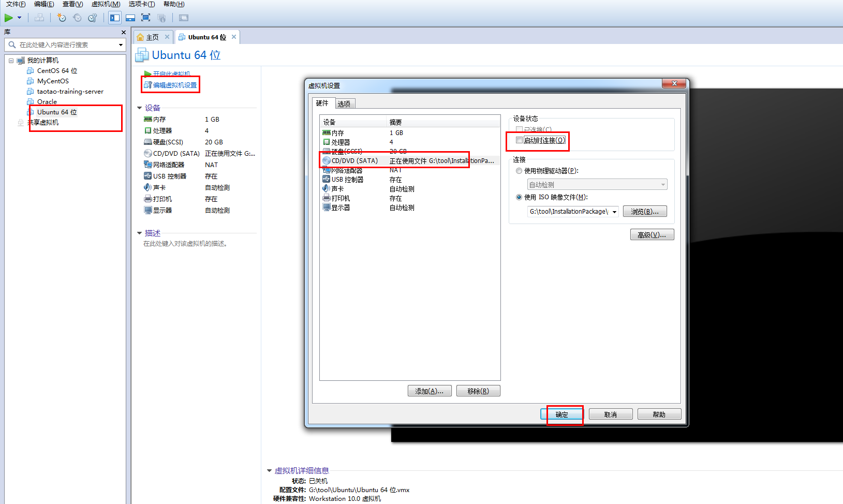Choose 使用物理驱动器(P) radio button
This screenshot has width=843, height=504.
pyautogui.click(x=519, y=171)
